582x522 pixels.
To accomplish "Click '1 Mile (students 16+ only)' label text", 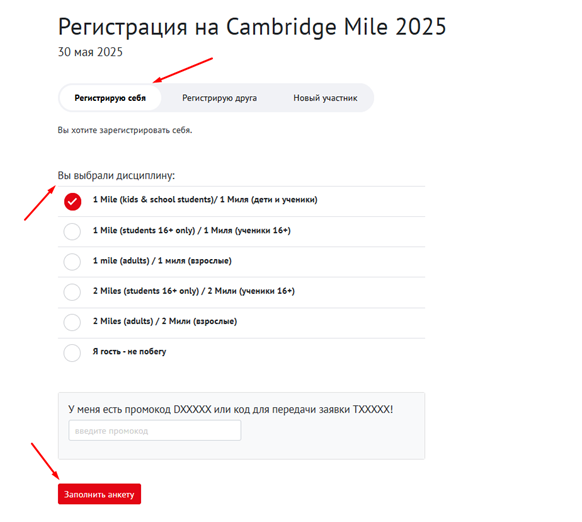I will (192, 231).
